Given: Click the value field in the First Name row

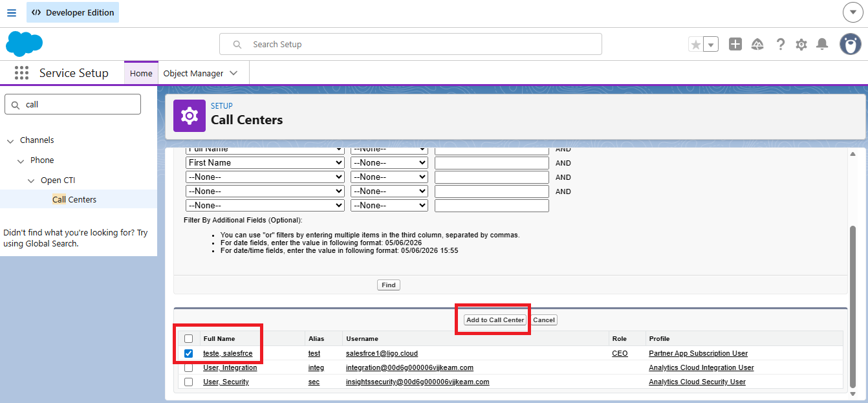Looking at the screenshot, I should [492, 162].
